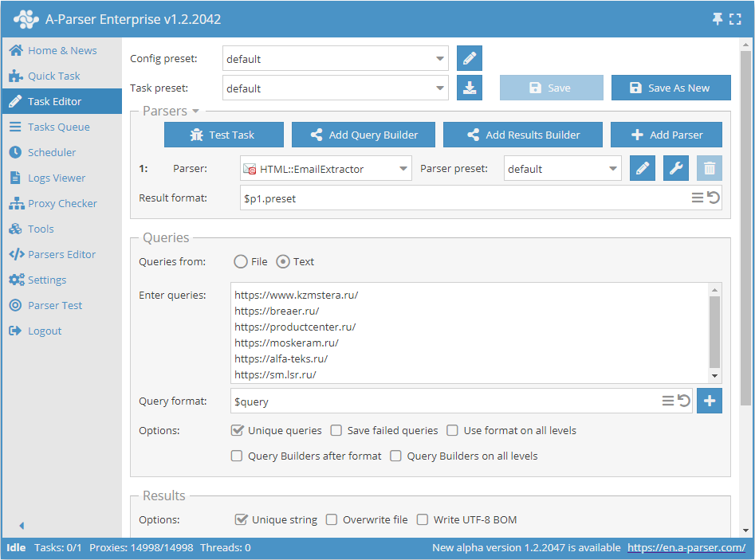Open Proxy Checker in the sidebar
Screen dimensions: 755x560
(62, 203)
